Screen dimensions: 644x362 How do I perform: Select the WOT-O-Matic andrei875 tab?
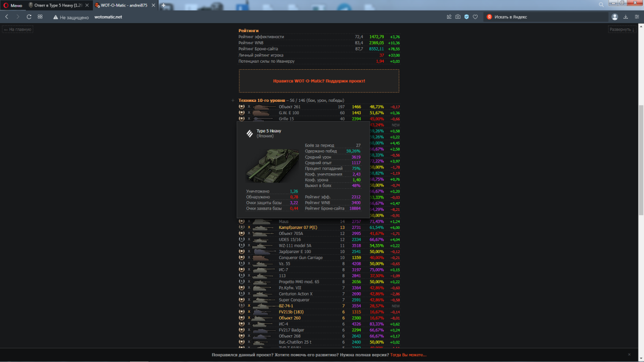tap(125, 5)
